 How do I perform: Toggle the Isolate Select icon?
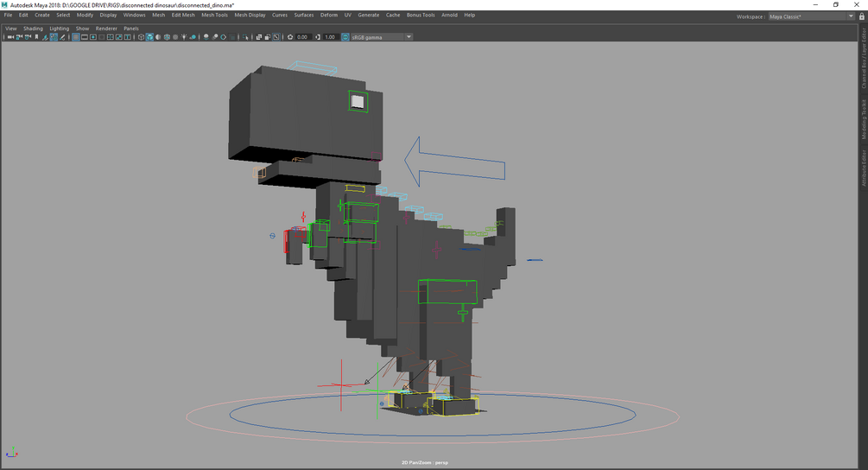pos(245,37)
